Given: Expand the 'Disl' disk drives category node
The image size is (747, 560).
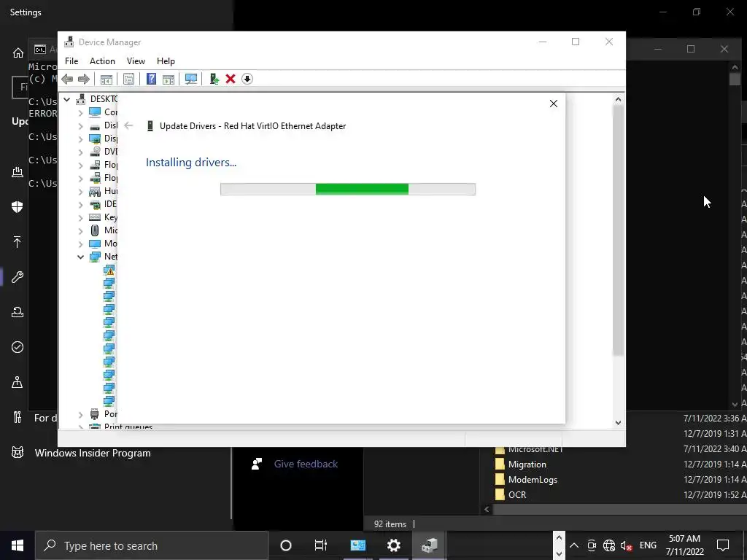Looking at the screenshot, I should point(80,125).
